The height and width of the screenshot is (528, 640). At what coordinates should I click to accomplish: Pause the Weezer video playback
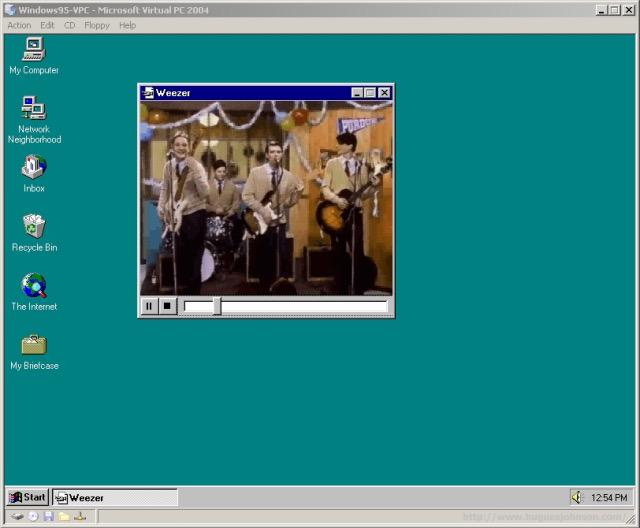coord(149,306)
